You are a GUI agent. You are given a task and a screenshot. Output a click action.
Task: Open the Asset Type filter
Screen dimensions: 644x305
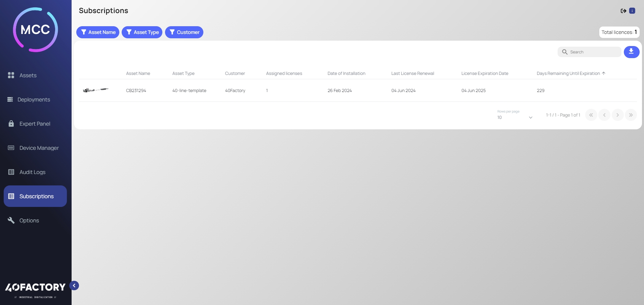coord(142,32)
